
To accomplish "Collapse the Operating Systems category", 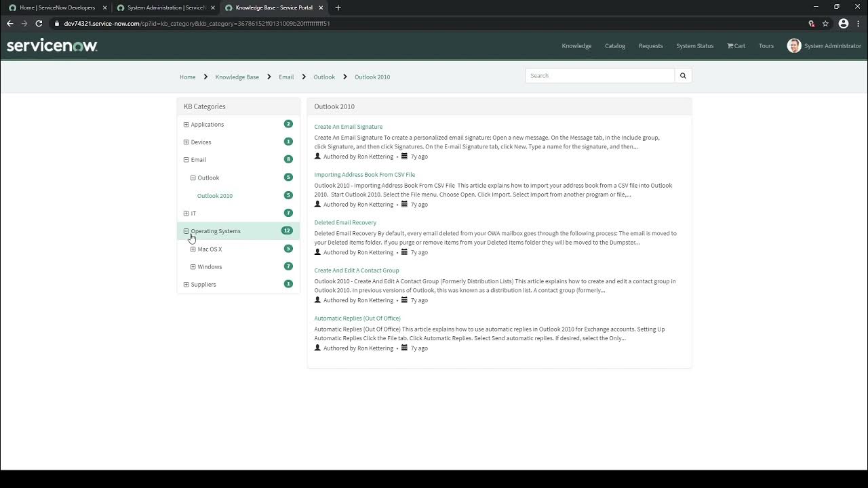I will [x=186, y=230].
